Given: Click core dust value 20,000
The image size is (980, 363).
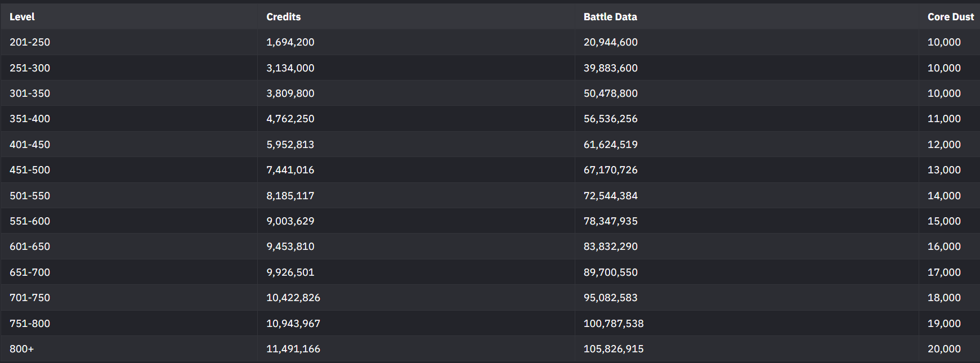Looking at the screenshot, I should coord(944,349).
